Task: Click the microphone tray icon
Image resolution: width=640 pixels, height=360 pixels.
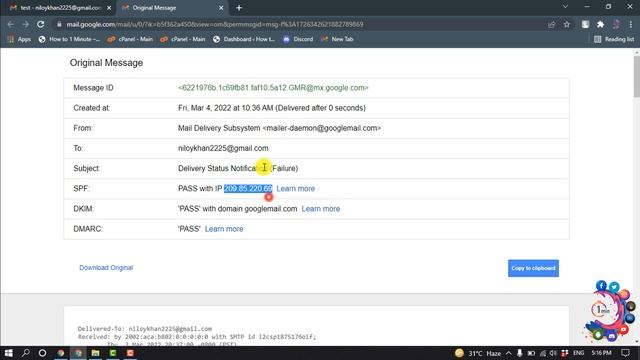Action: click(520, 353)
